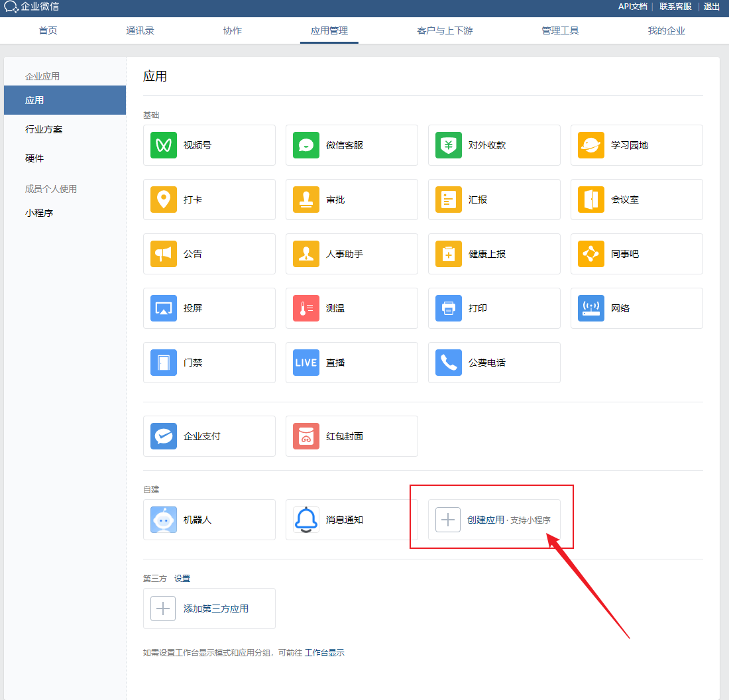This screenshot has height=700, width=729.
Task: Select 应用 in the left sidebar
Action: point(65,100)
